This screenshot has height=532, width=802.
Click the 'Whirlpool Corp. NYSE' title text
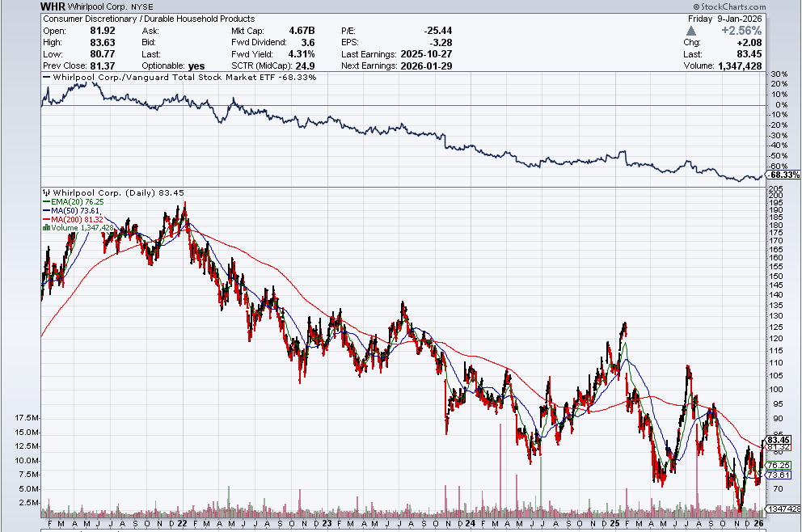coord(111,7)
